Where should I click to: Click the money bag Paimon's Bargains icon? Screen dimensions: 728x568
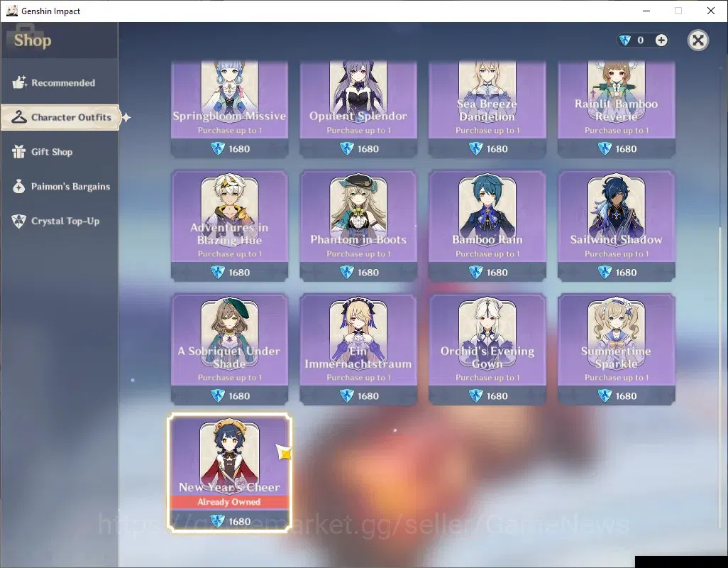click(x=19, y=186)
